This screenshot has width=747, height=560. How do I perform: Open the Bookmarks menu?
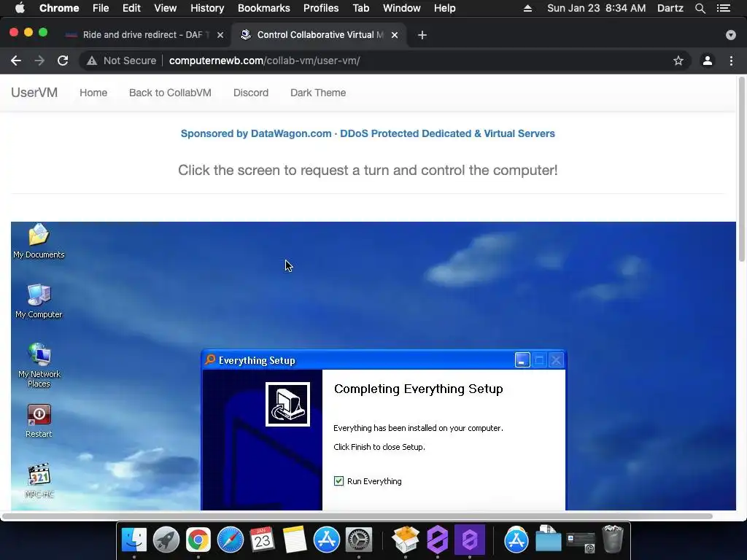point(264,8)
